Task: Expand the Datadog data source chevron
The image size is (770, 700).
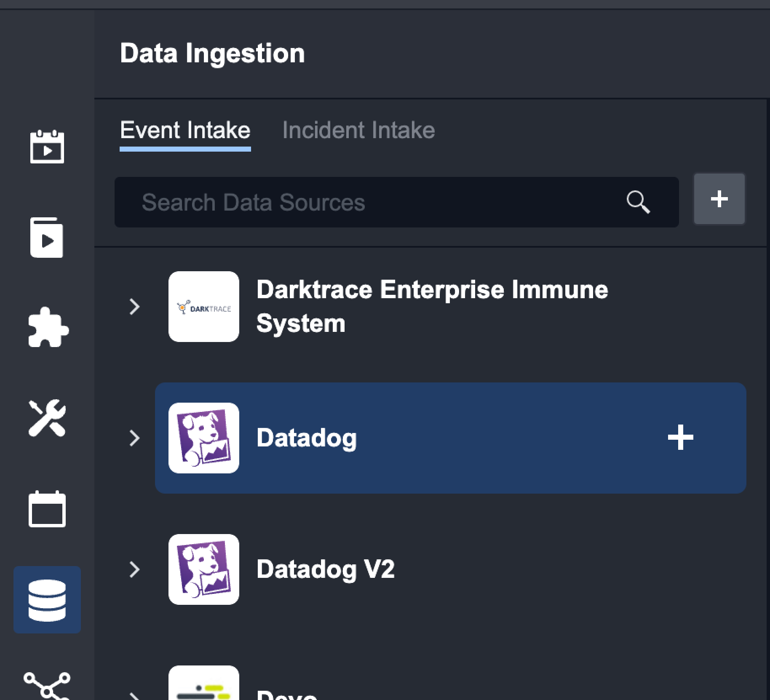Action: point(134,438)
